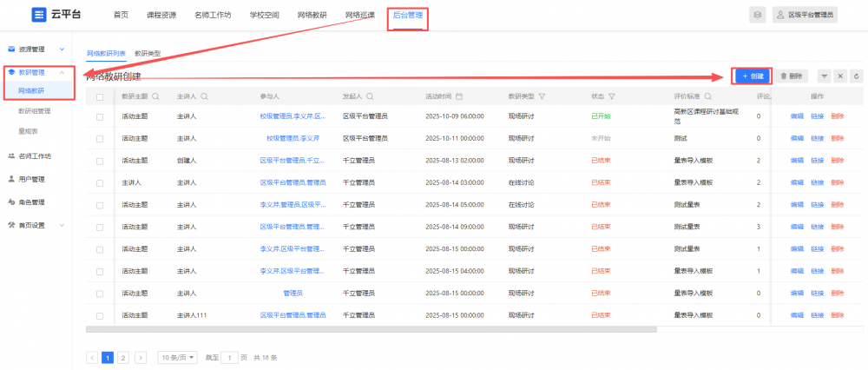This screenshot has width=868, height=370.
Task: Check the first row's checkbox
Action: pyautogui.click(x=100, y=116)
